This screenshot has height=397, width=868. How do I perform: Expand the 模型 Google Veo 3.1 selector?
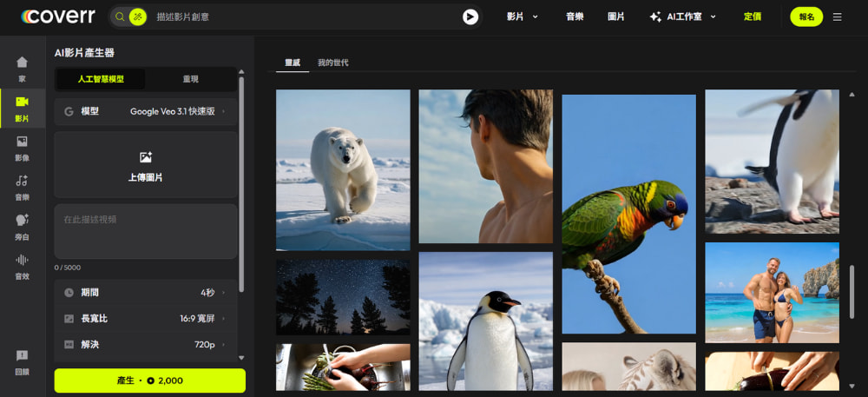(146, 111)
